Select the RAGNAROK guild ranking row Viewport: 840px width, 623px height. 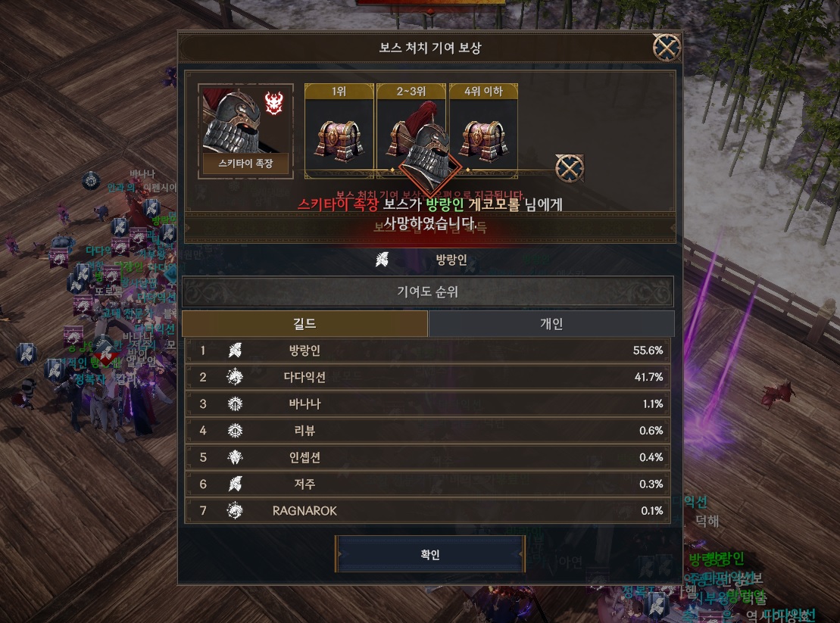pos(427,511)
